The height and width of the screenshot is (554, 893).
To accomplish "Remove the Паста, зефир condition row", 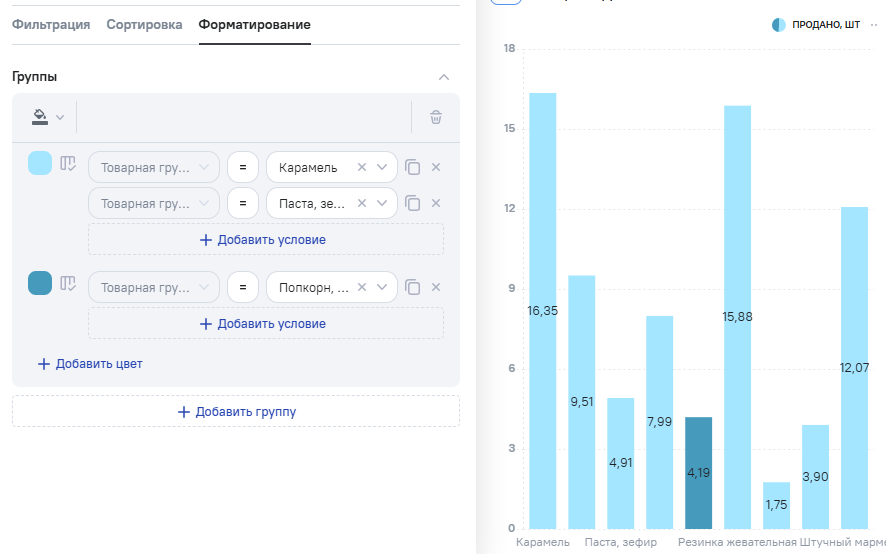I will point(436,203).
